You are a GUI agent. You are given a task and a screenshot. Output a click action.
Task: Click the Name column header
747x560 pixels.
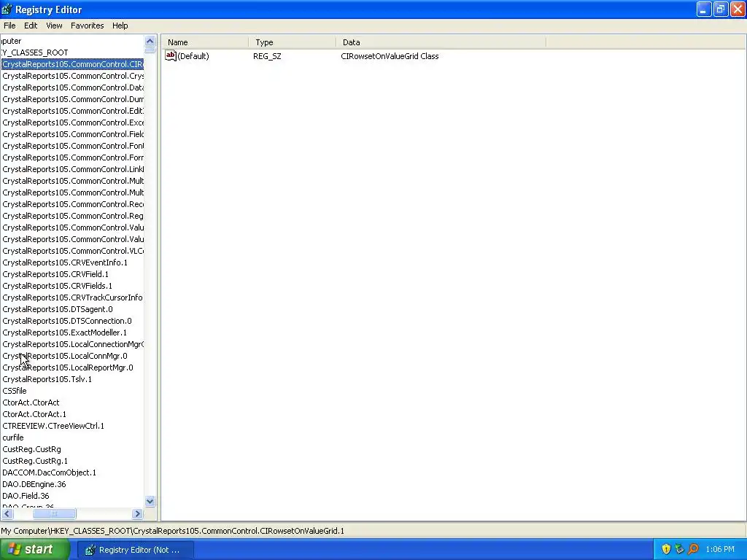(205, 42)
